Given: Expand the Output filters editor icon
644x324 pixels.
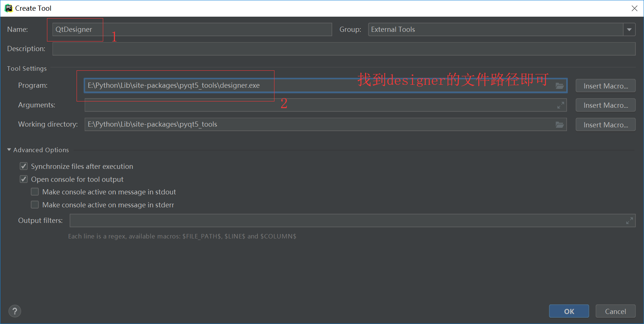Looking at the screenshot, I should point(629,221).
